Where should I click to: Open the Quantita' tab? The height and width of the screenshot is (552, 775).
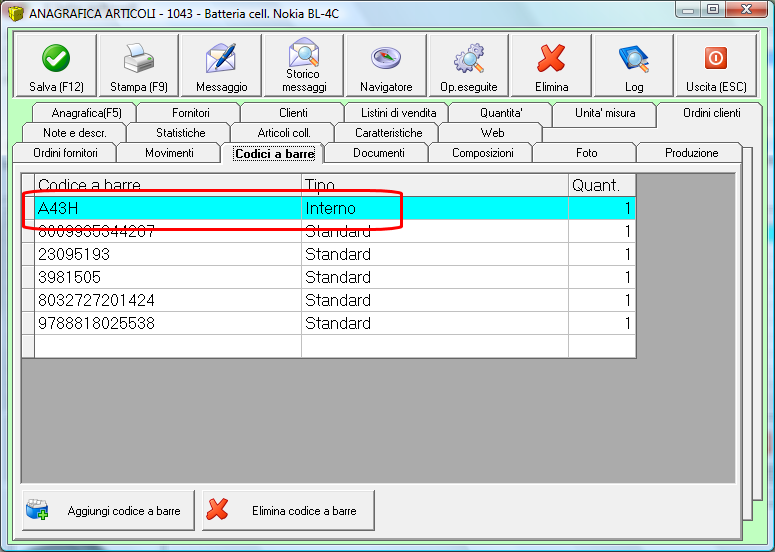pos(501,113)
